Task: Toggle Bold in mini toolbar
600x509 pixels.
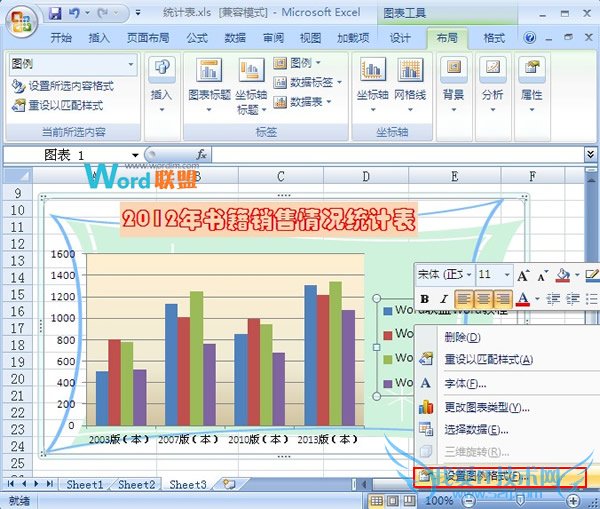Action: 425,299
